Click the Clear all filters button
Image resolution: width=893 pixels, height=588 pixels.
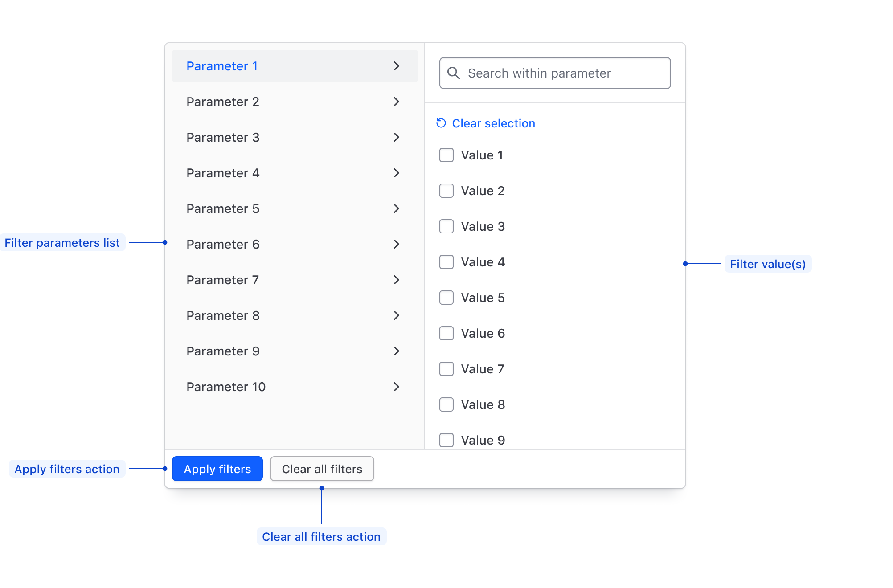point(322,469)
